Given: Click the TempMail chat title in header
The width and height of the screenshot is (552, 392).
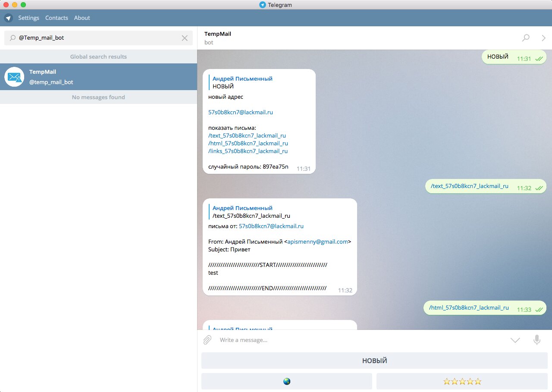Looking at the screenshot, I should tap(218, 34).
